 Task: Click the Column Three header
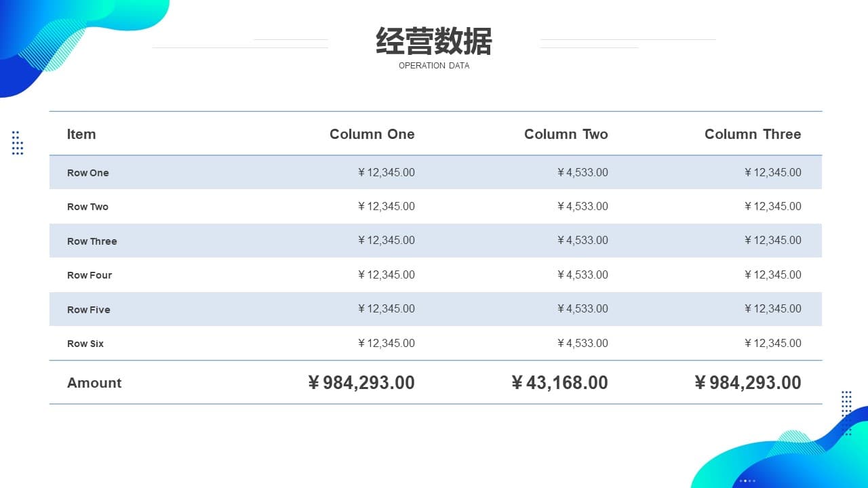pyautogui.click(x=753, y=134)
